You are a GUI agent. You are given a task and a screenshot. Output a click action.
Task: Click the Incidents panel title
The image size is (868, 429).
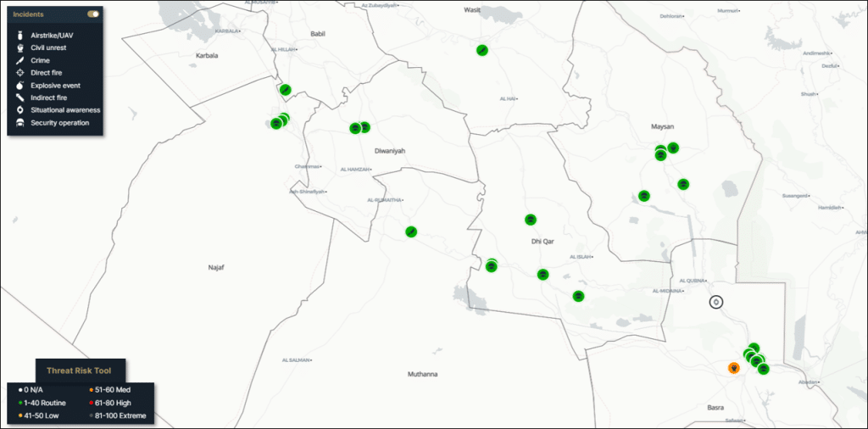click(29, 14)
